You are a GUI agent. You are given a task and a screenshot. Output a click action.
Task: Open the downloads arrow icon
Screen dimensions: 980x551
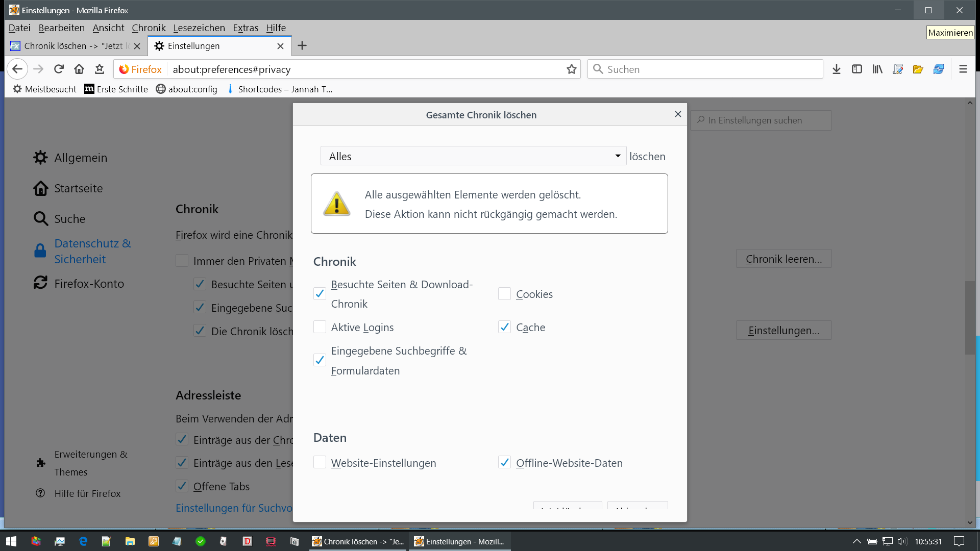coord(836,69)
